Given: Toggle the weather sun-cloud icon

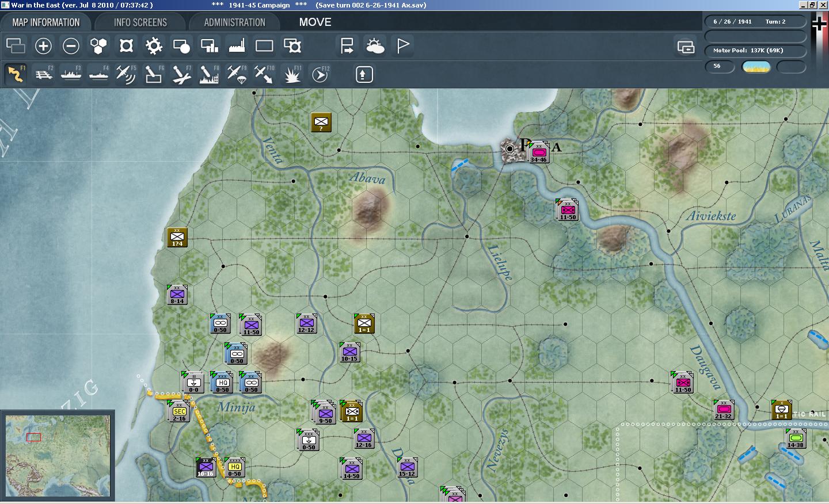Looking at the screenshot, I should (x=375, y=45).
